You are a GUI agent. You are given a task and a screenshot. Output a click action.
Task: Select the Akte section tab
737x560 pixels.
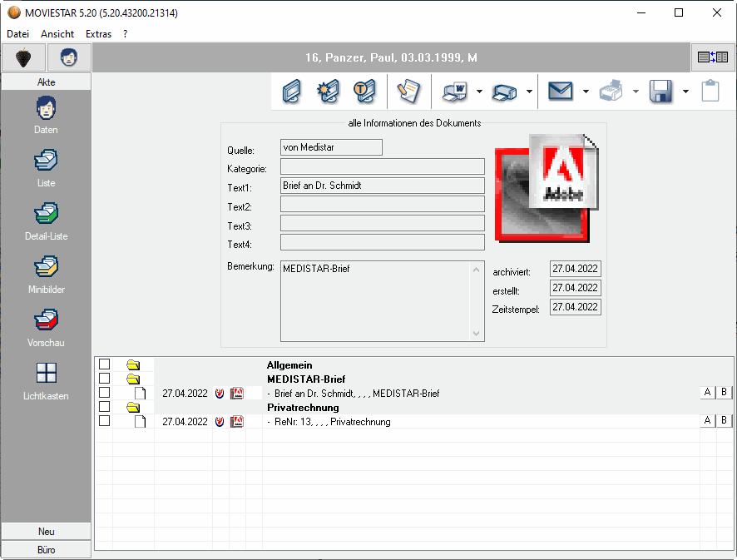click(x=46, y=82)
